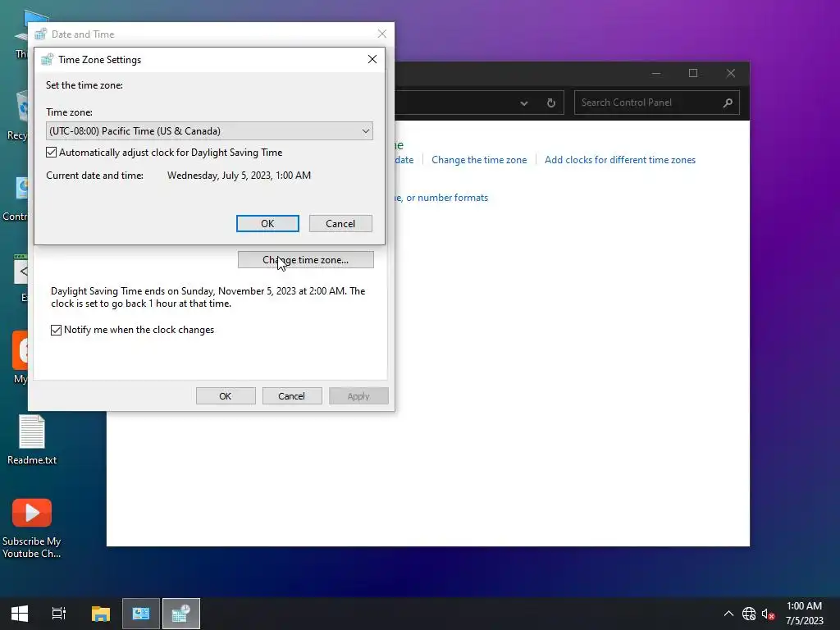Screen dimensions: 840x630
Task: Open the taskbar clock showing 1:00 AM
Action: pos(804,614)
